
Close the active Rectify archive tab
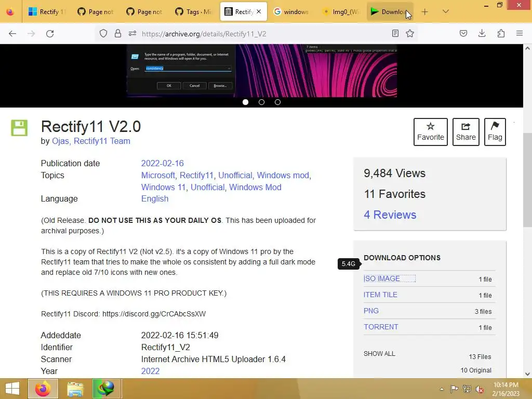coord(259,11)
